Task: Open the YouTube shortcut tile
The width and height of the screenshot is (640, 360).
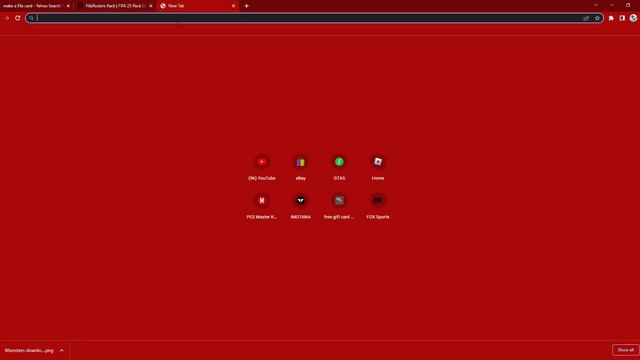Action: (262, 162)
